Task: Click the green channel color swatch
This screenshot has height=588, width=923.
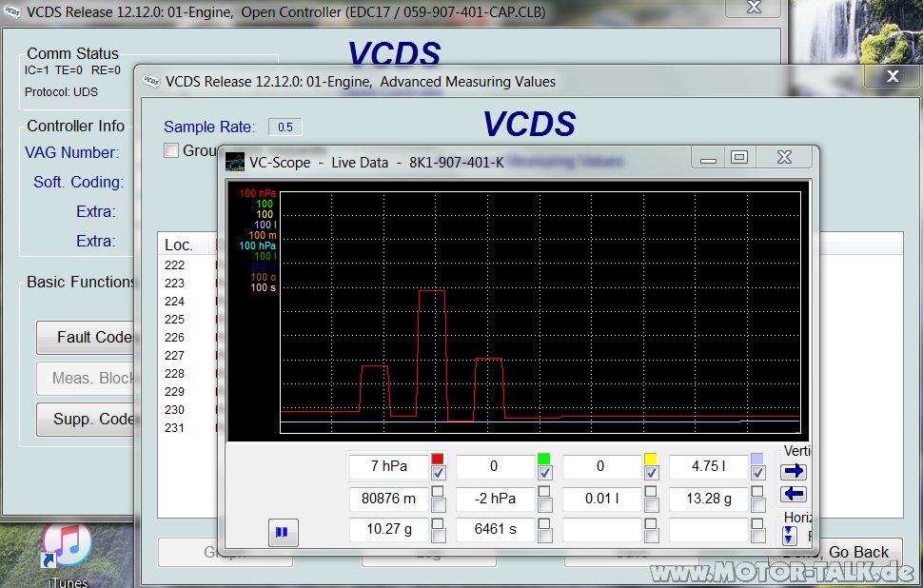Action: click(544, 460)
